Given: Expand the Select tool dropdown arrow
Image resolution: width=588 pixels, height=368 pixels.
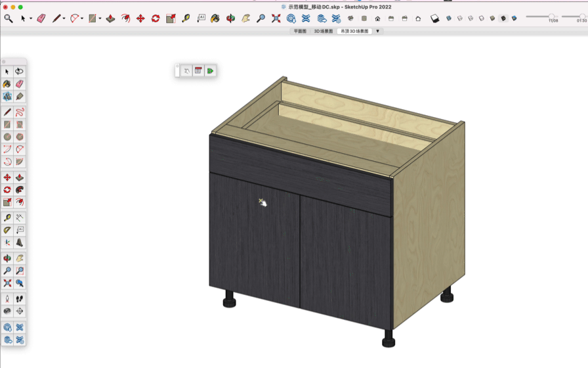Looking at the screenshot, I should pos(31,19).
